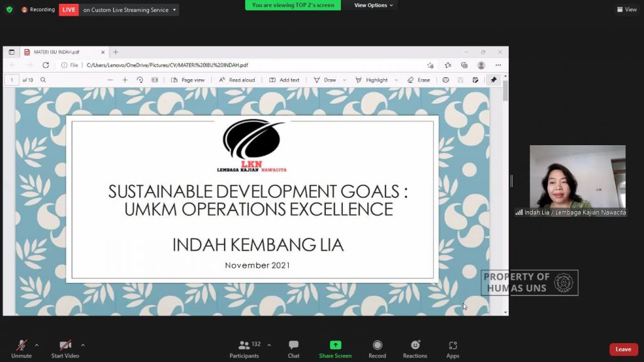Click the green encryption shield icon
Image resolution: width=644 pixels, height=362 pixels.
9,9
